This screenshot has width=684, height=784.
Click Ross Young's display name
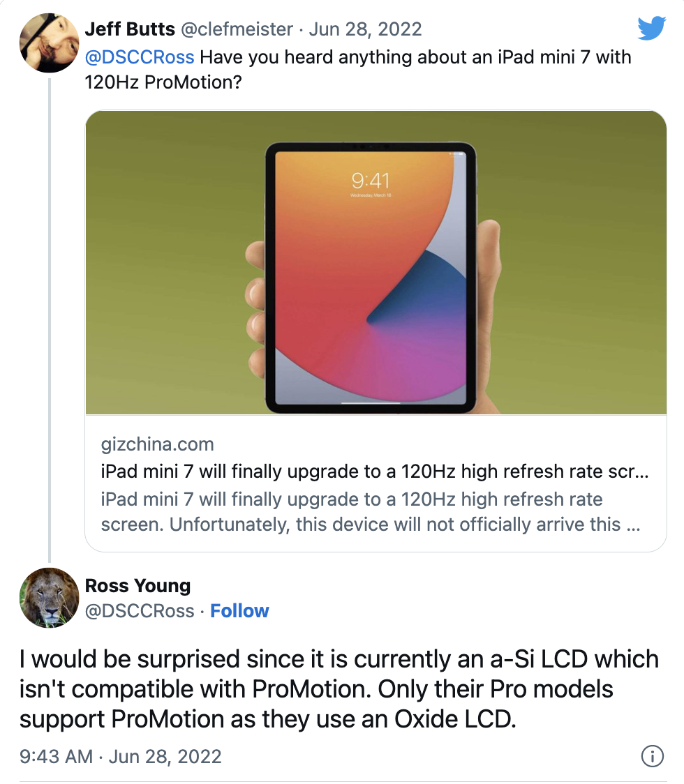tap(137, 586)
